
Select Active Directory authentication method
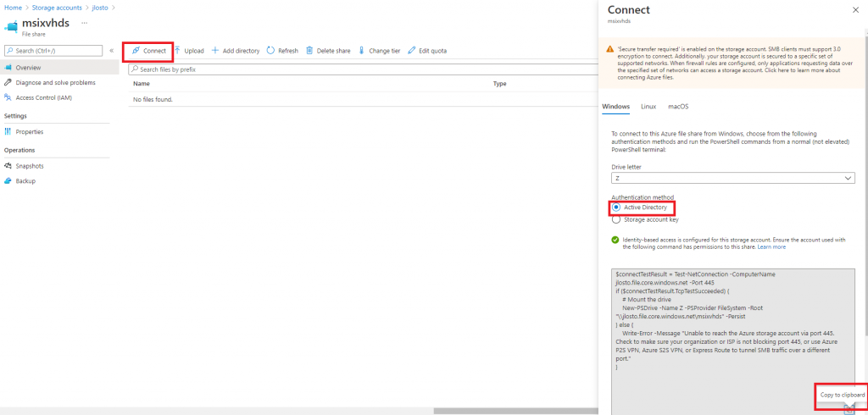coord(616,207)
